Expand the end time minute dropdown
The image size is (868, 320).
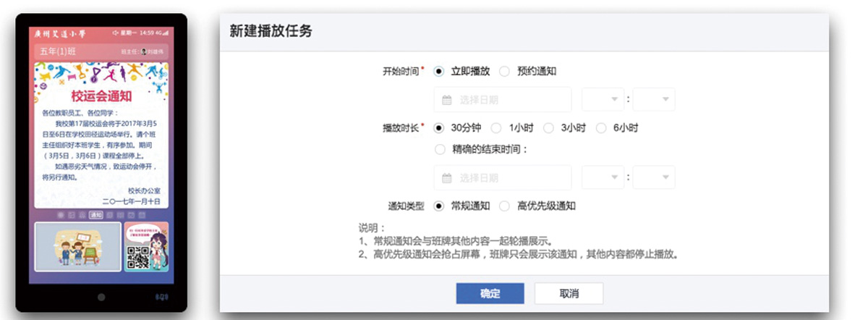654,178
